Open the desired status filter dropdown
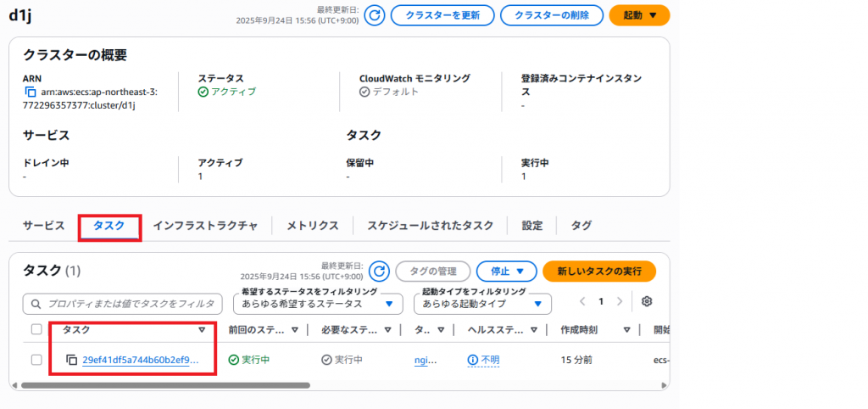 [321, 303]
